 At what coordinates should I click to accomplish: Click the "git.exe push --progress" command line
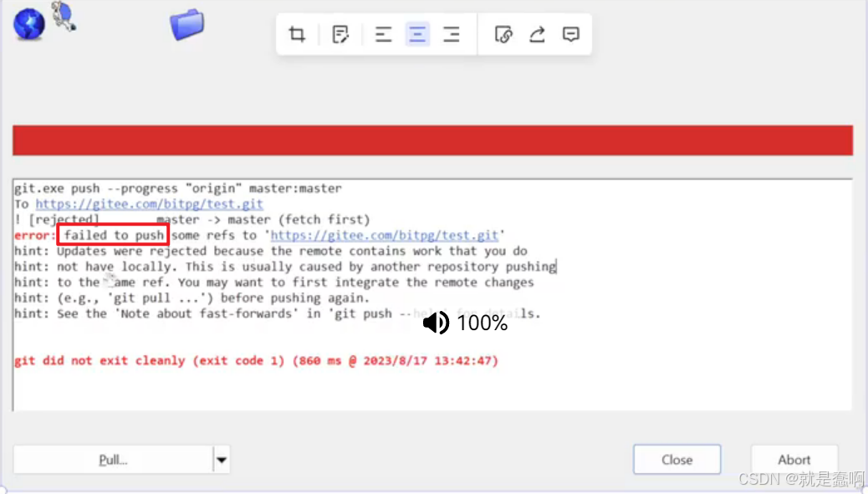[177, 188]
